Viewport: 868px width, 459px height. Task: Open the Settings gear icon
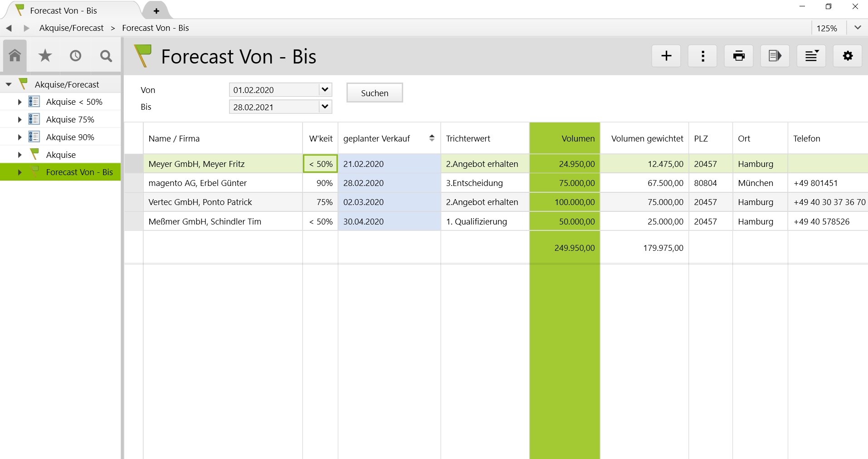pyautogui.click(x=847, y=56)
